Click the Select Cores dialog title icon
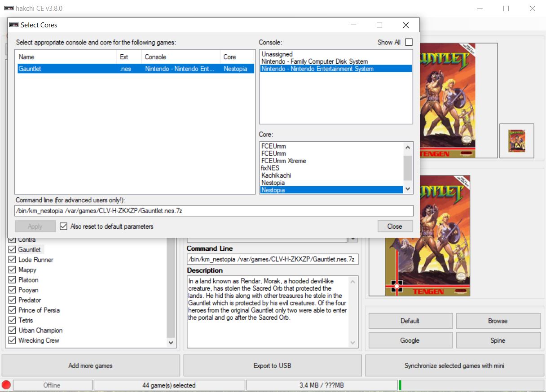Image resolution: width=546 pixels, height=392 pixels. pos(14,25)
